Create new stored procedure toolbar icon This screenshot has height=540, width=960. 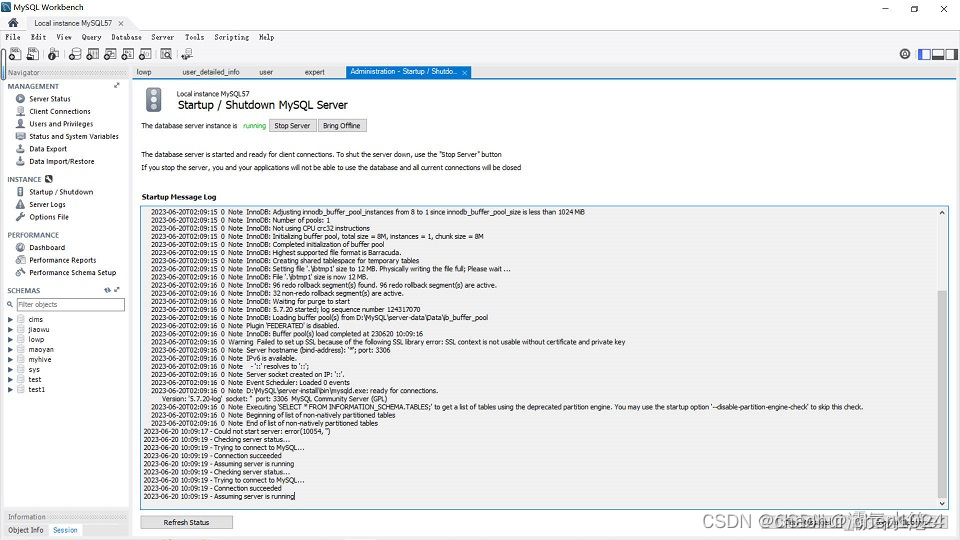pyautogui.click(x=127, y=54)
